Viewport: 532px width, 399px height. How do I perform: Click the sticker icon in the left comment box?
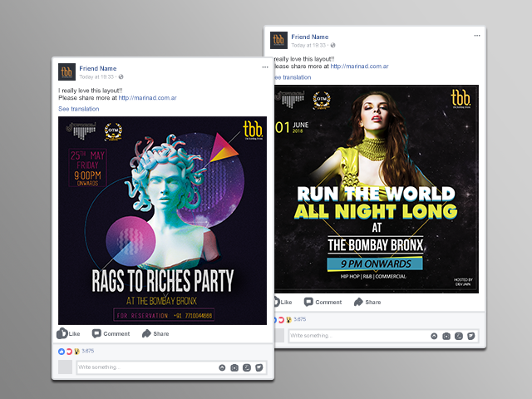click(259, 367)
